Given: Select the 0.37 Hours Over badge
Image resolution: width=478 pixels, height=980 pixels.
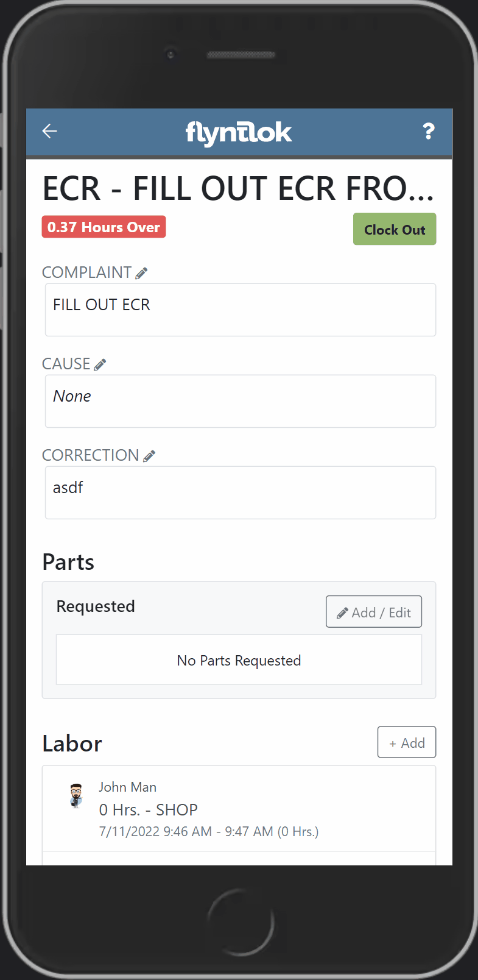Looking at the screenshot, I should pos(104,226).
